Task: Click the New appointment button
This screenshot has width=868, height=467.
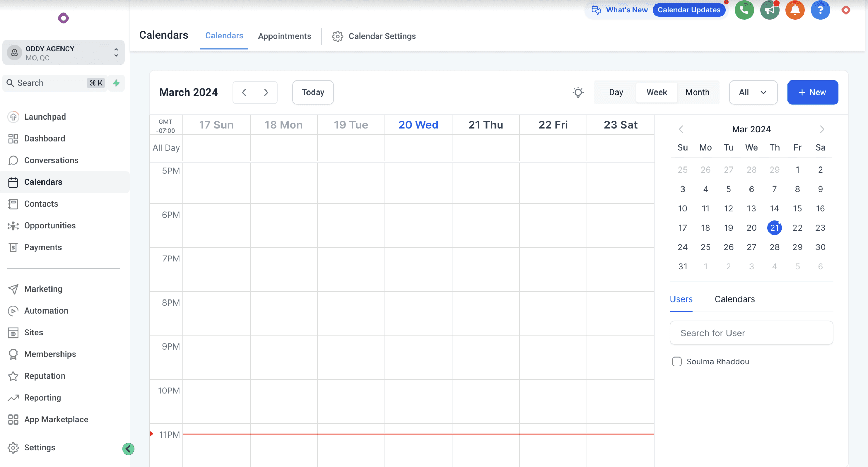Action: [812, 92]
